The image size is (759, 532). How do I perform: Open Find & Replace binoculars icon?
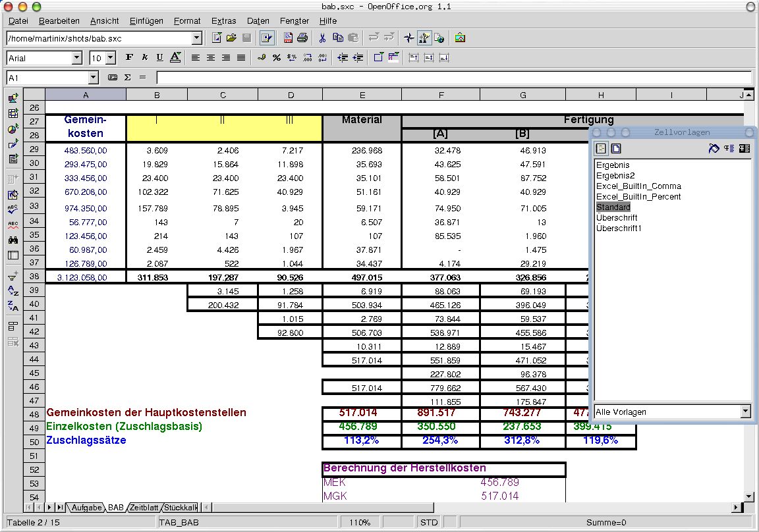13,240
